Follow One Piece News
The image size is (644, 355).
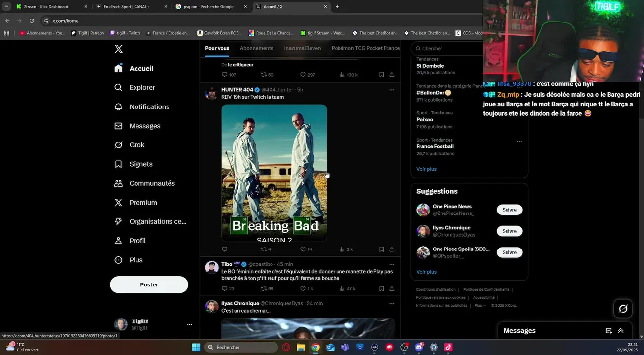[x=509, y=210]
